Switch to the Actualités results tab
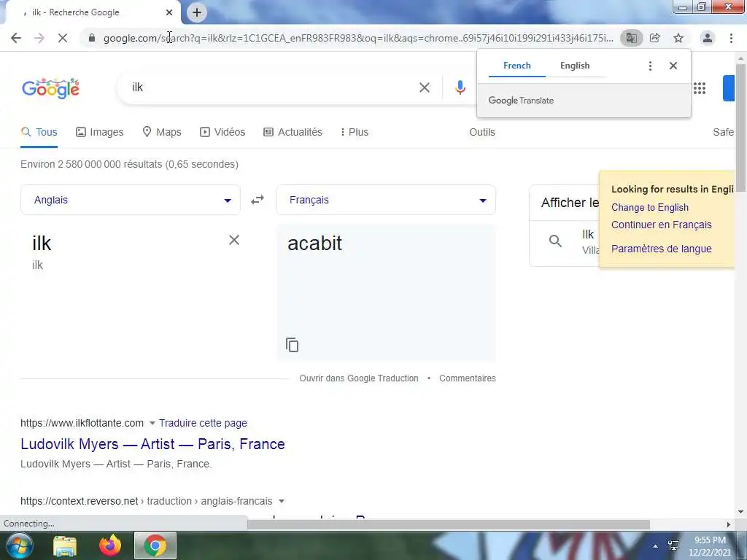This screenshot has width=747, height=560. point(293,133)
